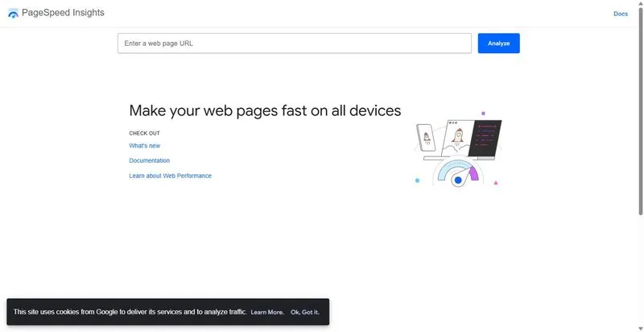
Task: Click the pink triangle decoration
Action: [x=496, y=183]
